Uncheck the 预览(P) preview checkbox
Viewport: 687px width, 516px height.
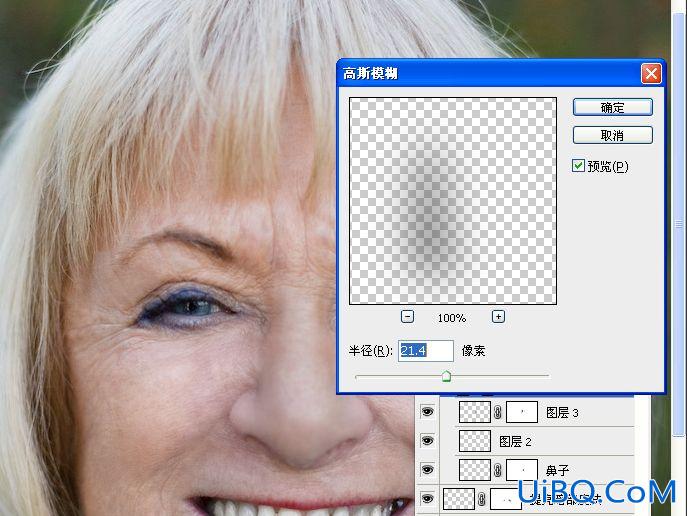(x=578, y=166)
